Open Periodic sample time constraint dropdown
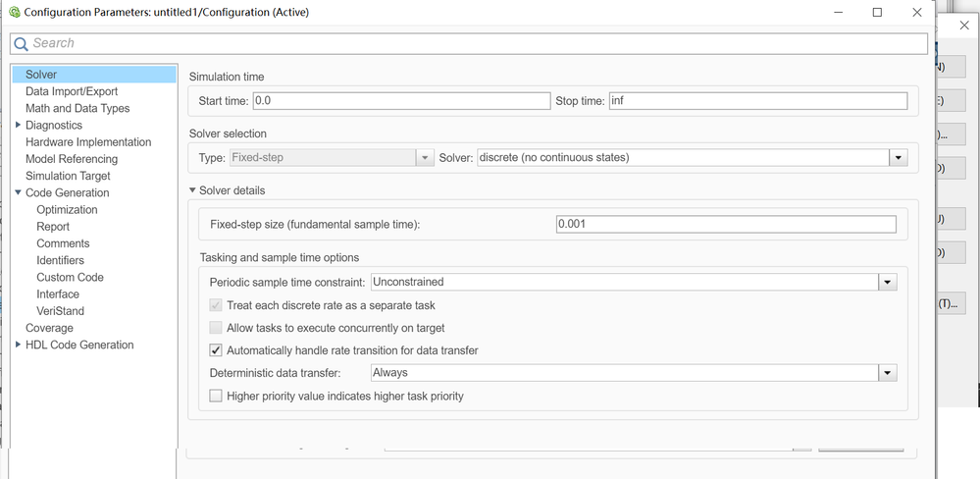Screen dimensions: 980x479 (x=887, y=283)
